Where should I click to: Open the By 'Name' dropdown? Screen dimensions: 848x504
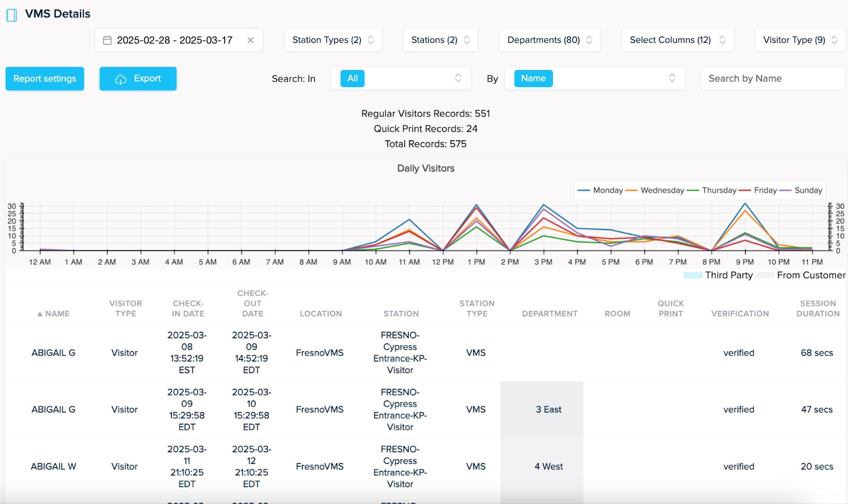point(595,78)
